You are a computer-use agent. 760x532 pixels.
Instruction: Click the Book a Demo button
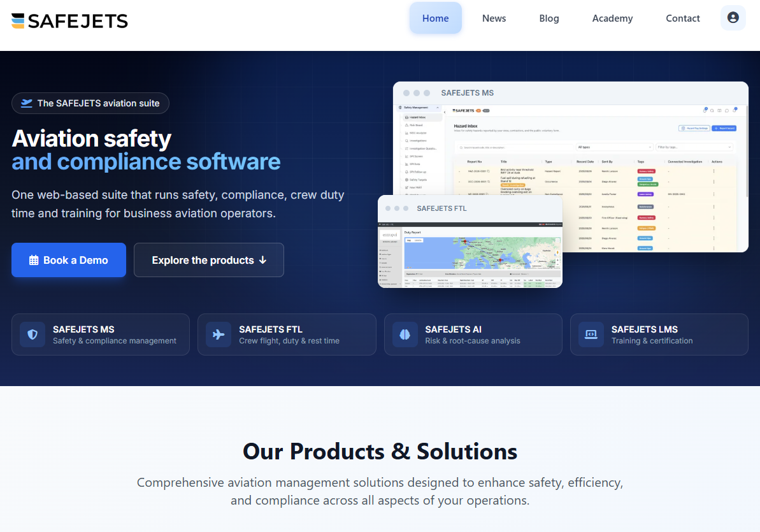pos(69,260)
